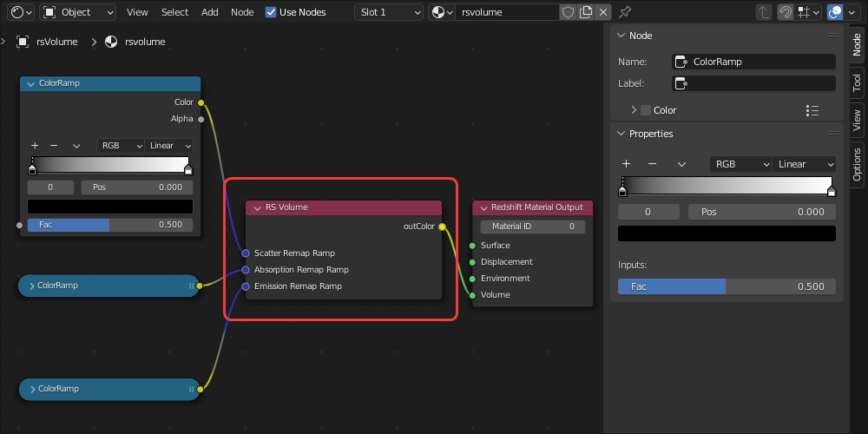
Task: Collapse the Node panel in sidebar
Action: (621, 36)
